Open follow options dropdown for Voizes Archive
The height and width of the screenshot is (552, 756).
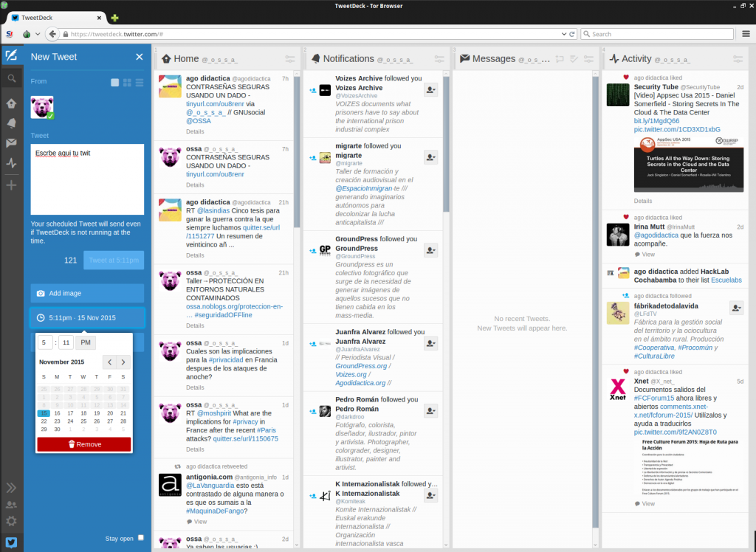tap(430, 90)
